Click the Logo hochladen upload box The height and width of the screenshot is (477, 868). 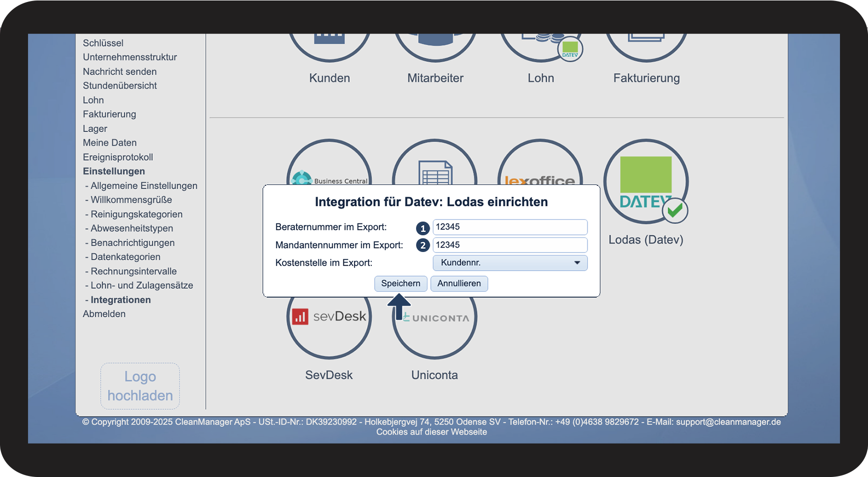coord(140,386)
